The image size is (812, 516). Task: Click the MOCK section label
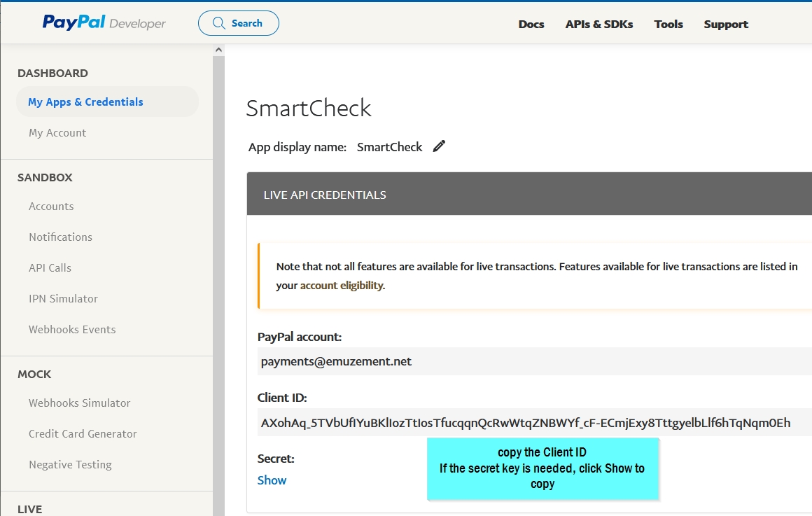tap(35, 375)
